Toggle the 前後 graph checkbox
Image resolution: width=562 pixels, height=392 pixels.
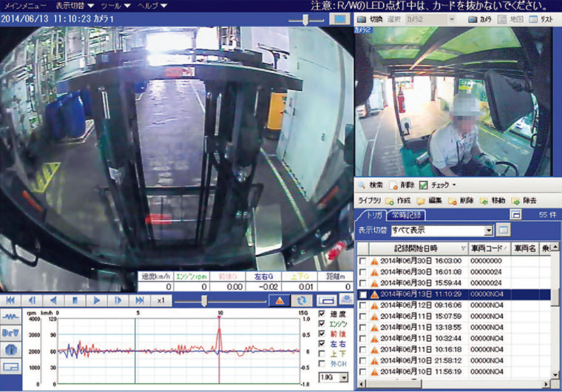click(x=322, y=334)
